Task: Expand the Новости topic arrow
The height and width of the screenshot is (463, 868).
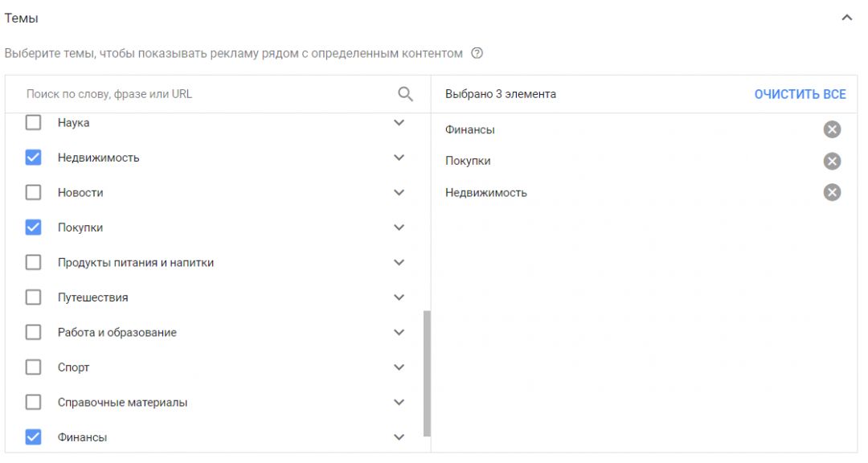Action: point(399,192)
